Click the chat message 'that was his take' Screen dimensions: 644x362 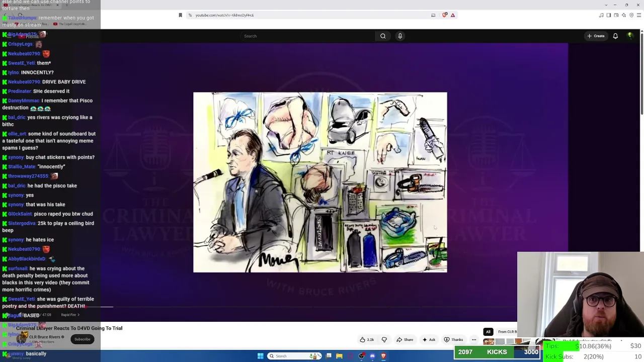pos(45,205)
